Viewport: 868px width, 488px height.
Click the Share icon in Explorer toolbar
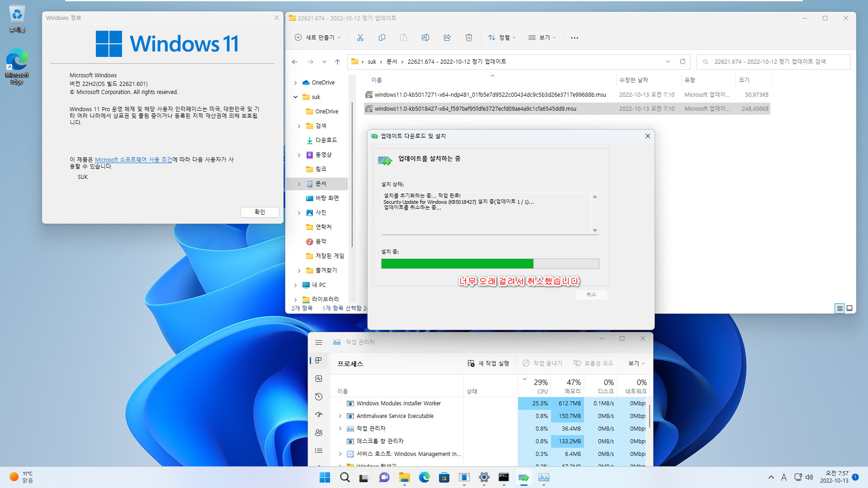click(x=447, y=38)
